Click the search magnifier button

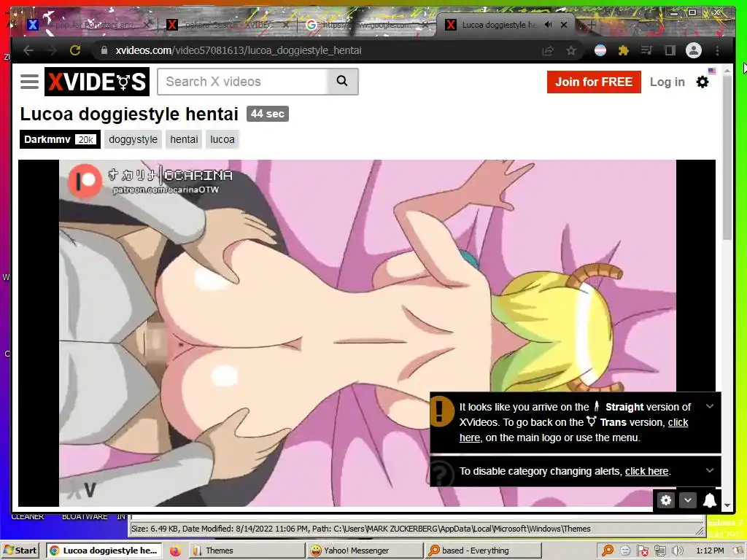[x=342, y=82]
